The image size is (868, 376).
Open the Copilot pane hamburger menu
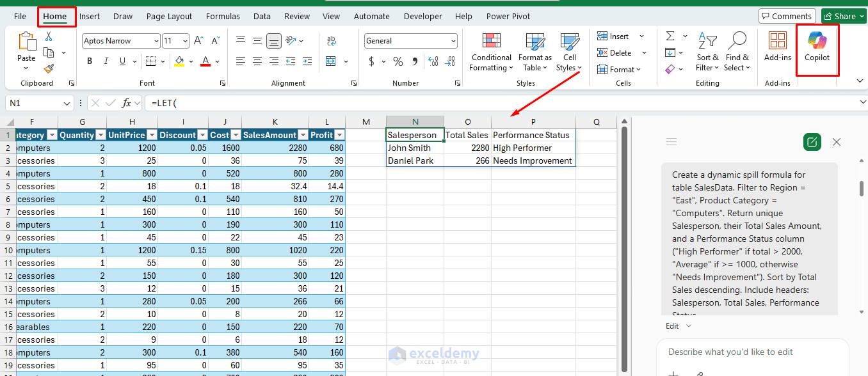coord(671,142)
